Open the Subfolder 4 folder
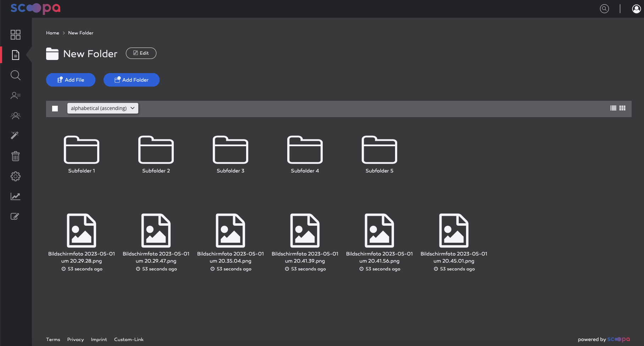 (x=305, y=154)
